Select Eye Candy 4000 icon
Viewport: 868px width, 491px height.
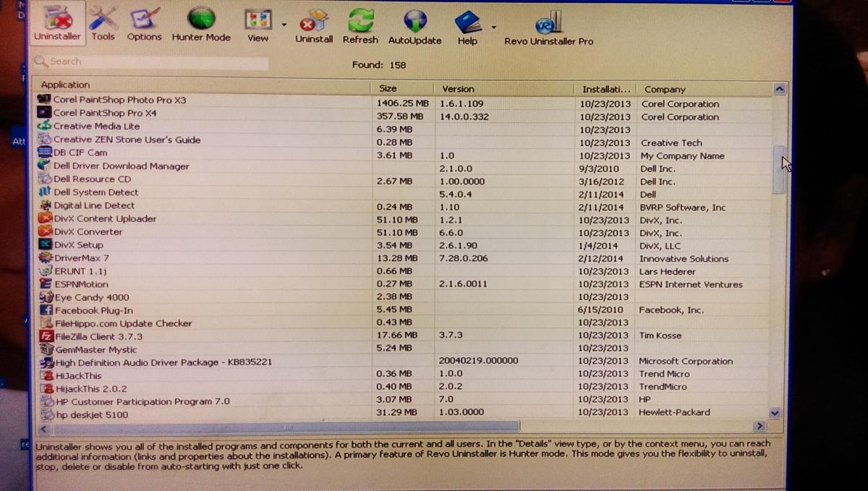tap(47, 296)
